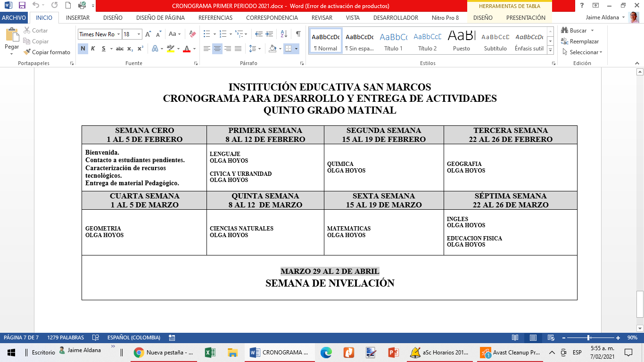The height and width of the screenshot is (362, 644).
Task: Open the font name dropdown
Action: (118, 34)
